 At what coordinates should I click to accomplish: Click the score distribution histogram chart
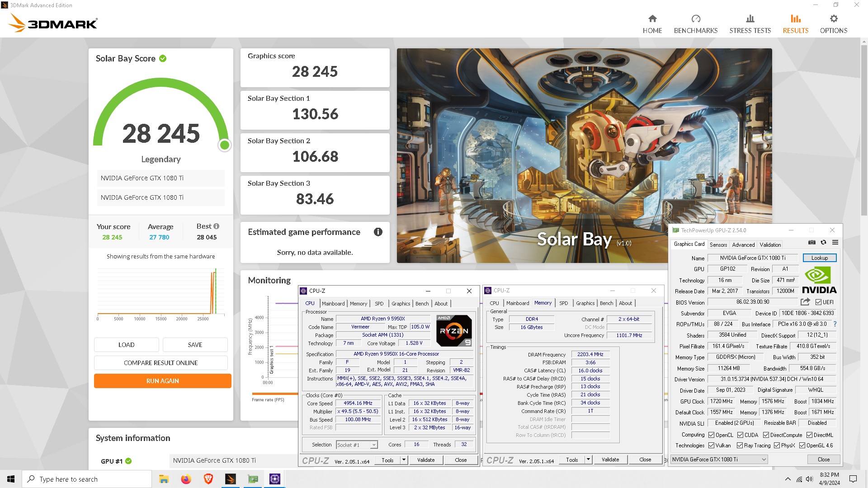click(x=160, y=294)
